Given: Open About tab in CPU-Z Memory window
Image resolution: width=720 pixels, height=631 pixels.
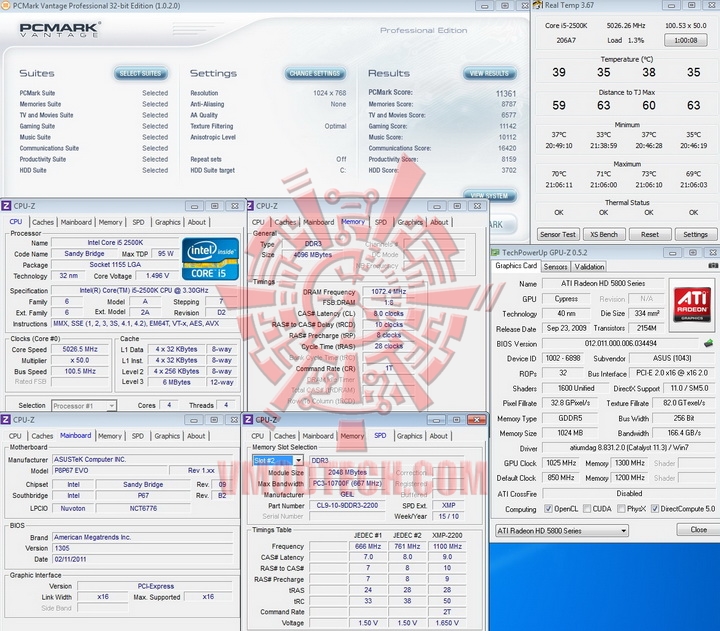Looking at the screenshot, I should point(439,222).
